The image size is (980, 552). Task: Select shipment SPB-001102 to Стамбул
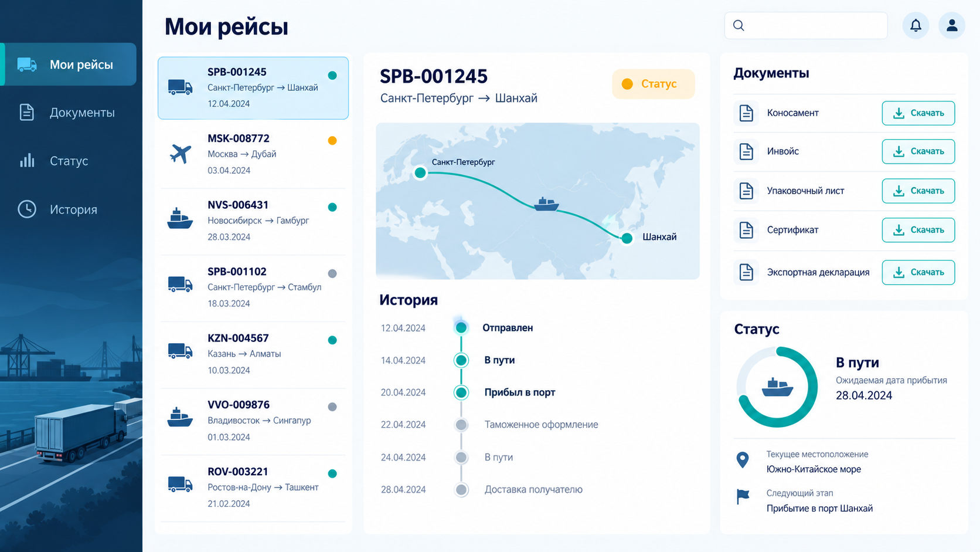[x=253, y=287]
